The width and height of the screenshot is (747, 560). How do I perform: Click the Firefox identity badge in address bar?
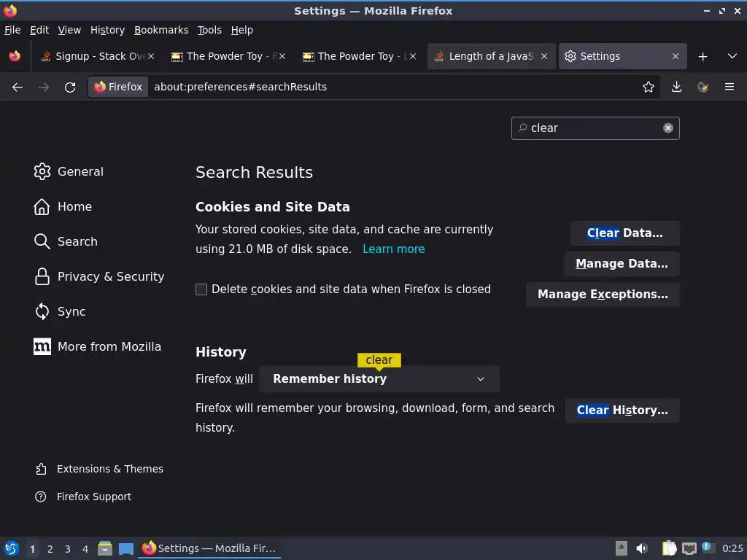[x=118, y=87]
